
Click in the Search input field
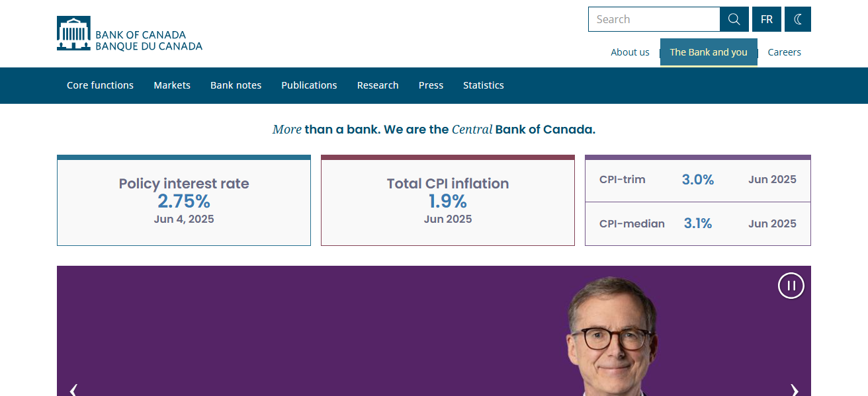(654, 19)
